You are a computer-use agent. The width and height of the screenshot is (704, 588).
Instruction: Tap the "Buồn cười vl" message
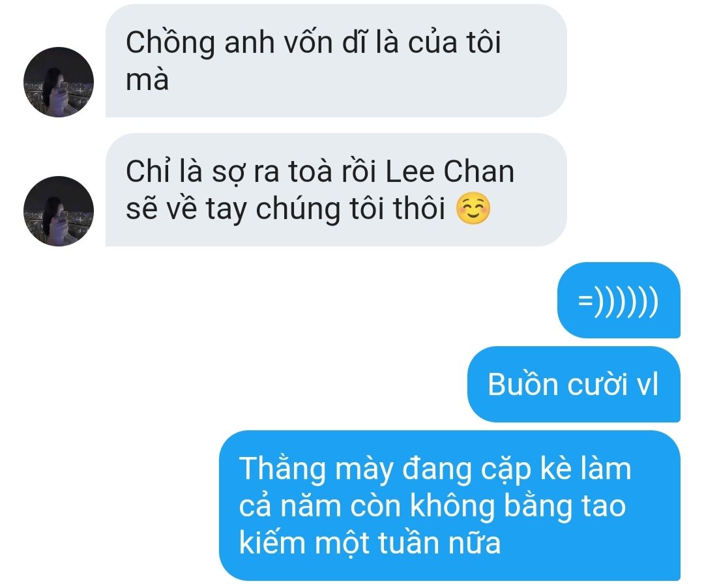[x=574, y=384]
